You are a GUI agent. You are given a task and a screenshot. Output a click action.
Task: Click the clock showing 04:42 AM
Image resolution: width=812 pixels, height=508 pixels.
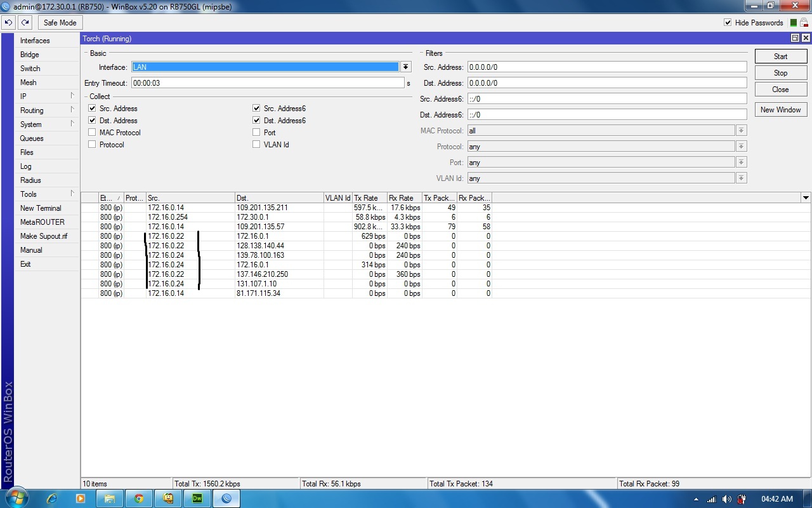coord(777,499)
